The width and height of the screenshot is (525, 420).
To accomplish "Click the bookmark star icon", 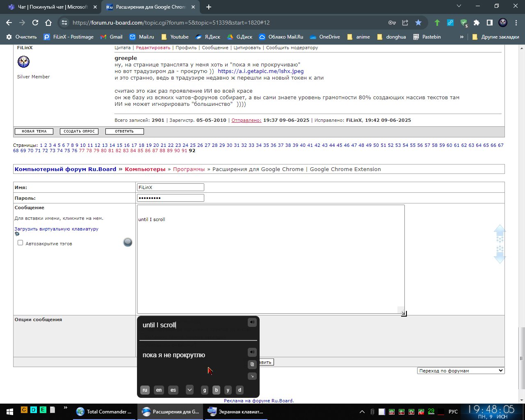I will (418, 23).
